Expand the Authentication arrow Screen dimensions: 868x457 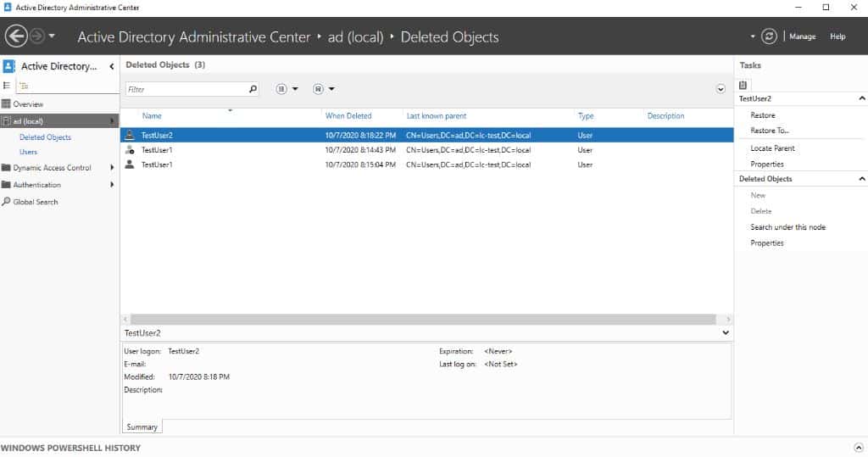113,185
